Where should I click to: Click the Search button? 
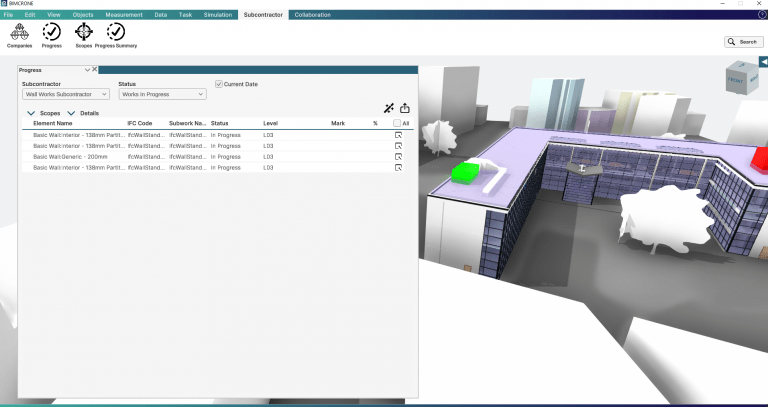pyautogui.click(x=743, y=42)
